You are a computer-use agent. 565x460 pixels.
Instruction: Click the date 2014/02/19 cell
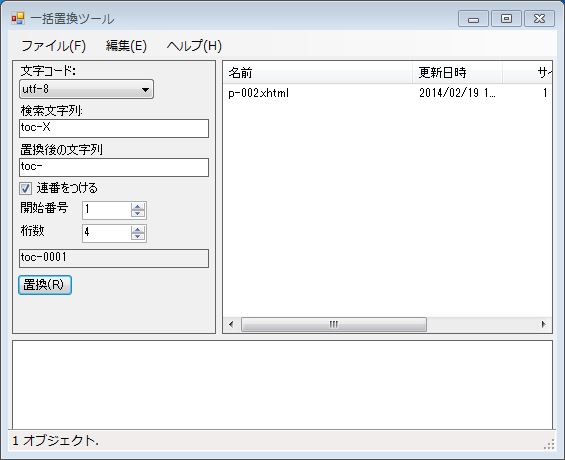click(457, 93)
